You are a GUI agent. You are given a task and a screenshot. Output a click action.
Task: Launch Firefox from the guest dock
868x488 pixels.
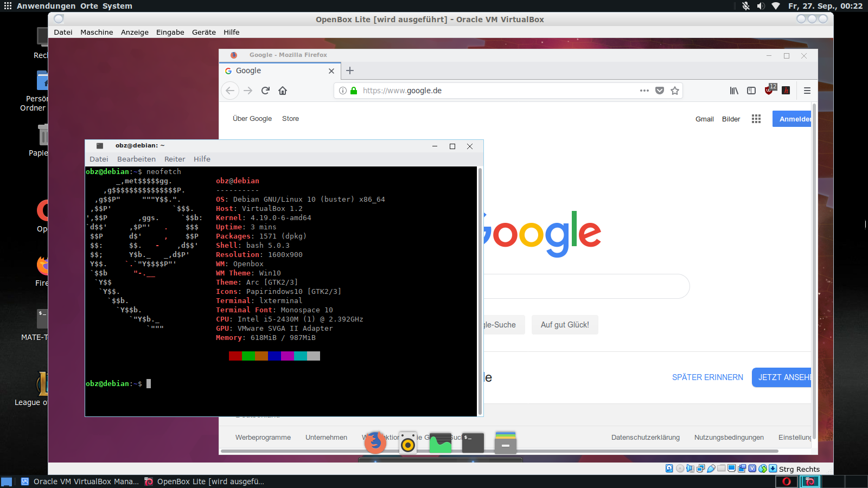(375, 442)
